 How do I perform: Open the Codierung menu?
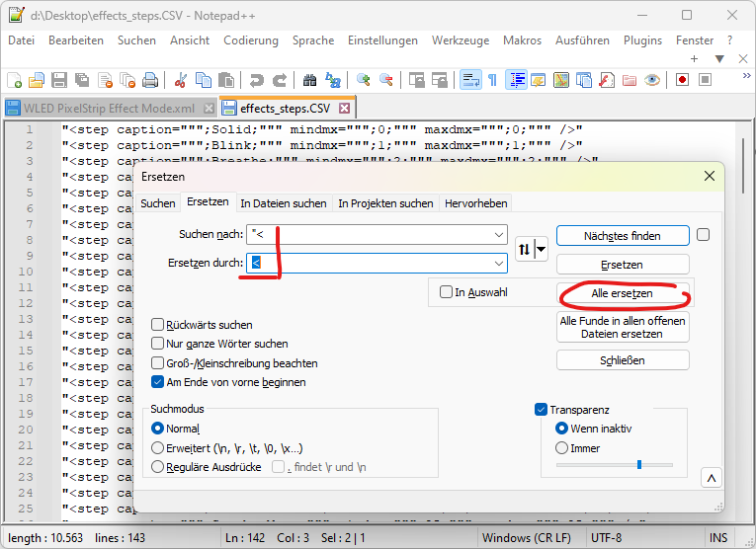(x=251, y=40)
